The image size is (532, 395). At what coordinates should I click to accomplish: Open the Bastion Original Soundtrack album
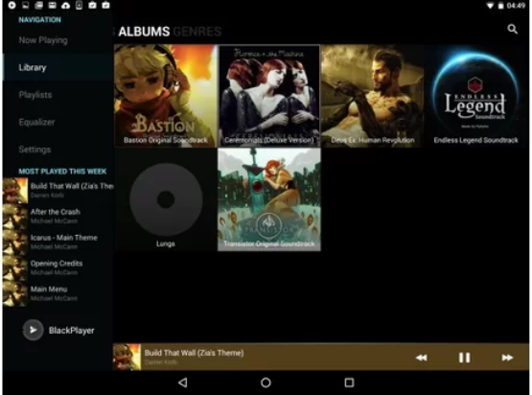click(x=166, y=96)
